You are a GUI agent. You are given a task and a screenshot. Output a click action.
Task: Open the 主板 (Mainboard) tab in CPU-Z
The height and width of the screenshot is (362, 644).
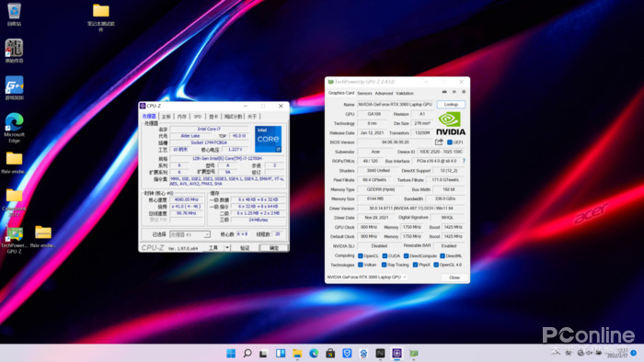(166, 117)
